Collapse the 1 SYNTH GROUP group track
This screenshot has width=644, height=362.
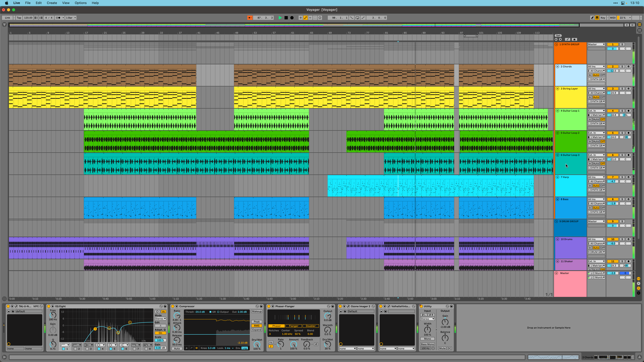click(x=556, y=44)
